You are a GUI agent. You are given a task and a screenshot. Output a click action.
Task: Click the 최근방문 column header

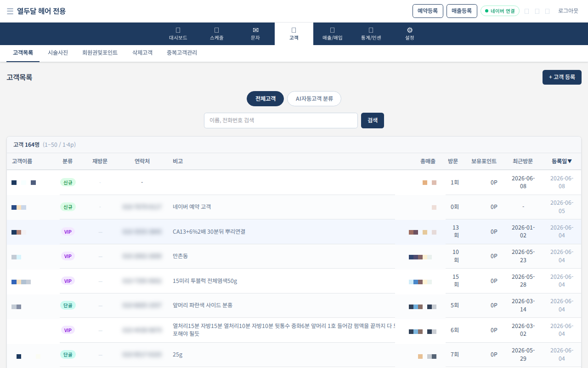523,161
